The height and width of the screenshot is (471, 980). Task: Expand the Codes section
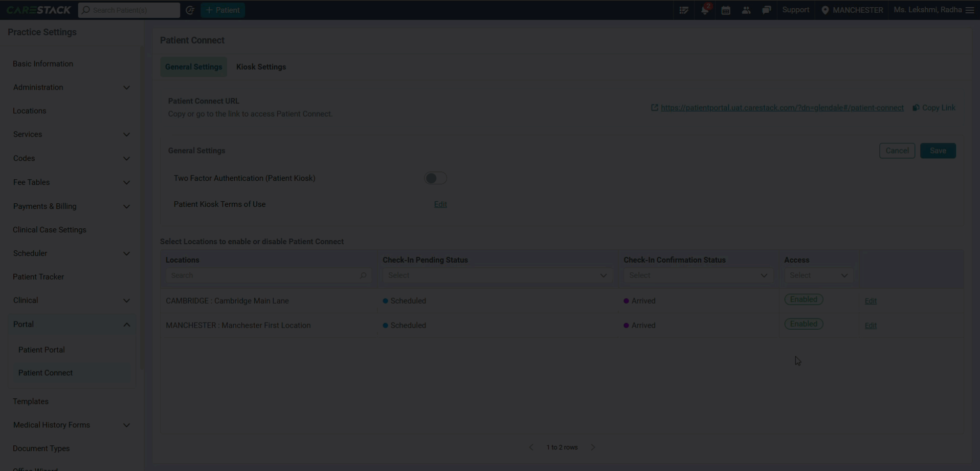coord(72,159)
